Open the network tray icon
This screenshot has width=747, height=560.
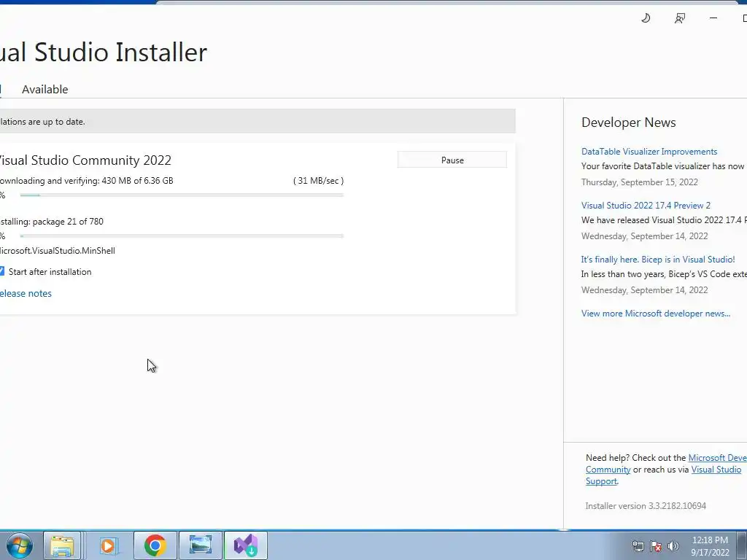click(x=638, y=546)
